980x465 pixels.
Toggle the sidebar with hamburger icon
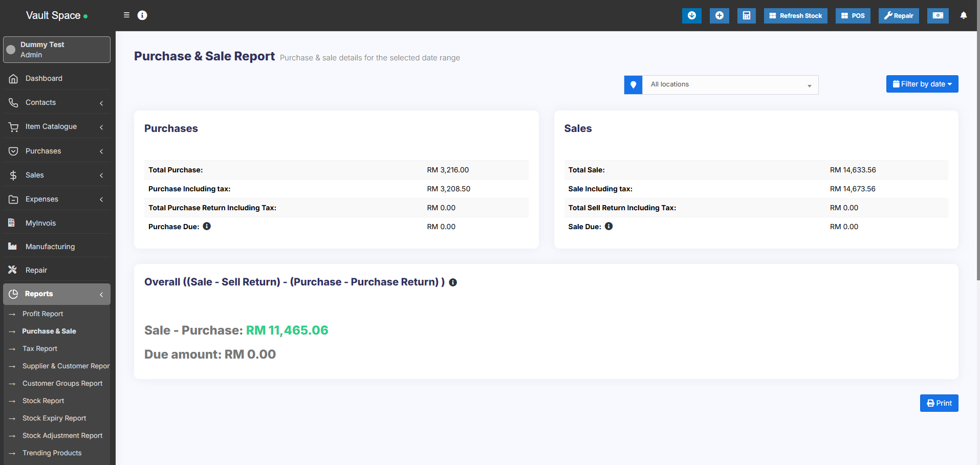tap(126, 15)
